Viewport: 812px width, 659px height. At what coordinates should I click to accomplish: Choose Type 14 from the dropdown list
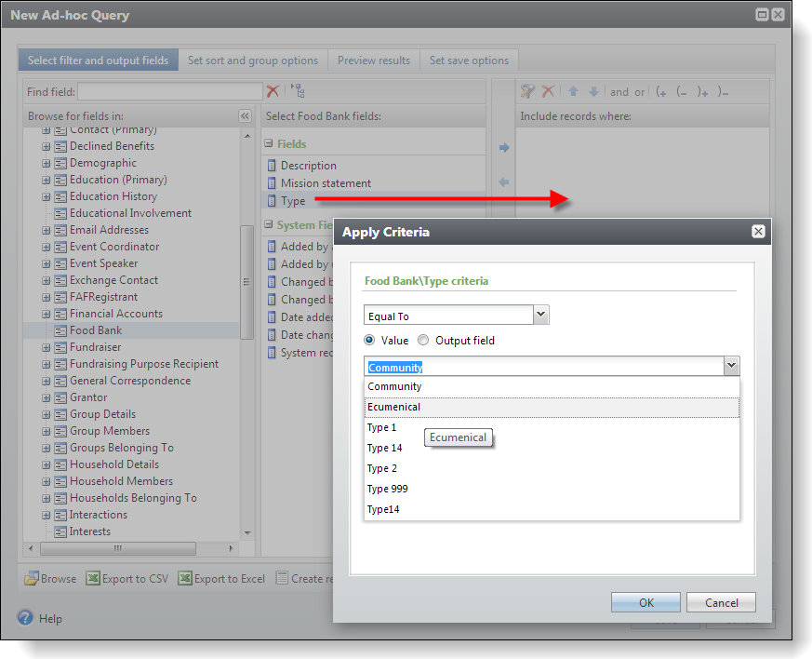pos(552,448)
